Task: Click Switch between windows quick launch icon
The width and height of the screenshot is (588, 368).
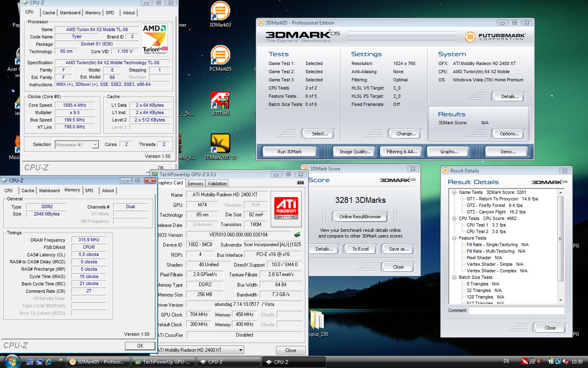Action: pos(39,362)
